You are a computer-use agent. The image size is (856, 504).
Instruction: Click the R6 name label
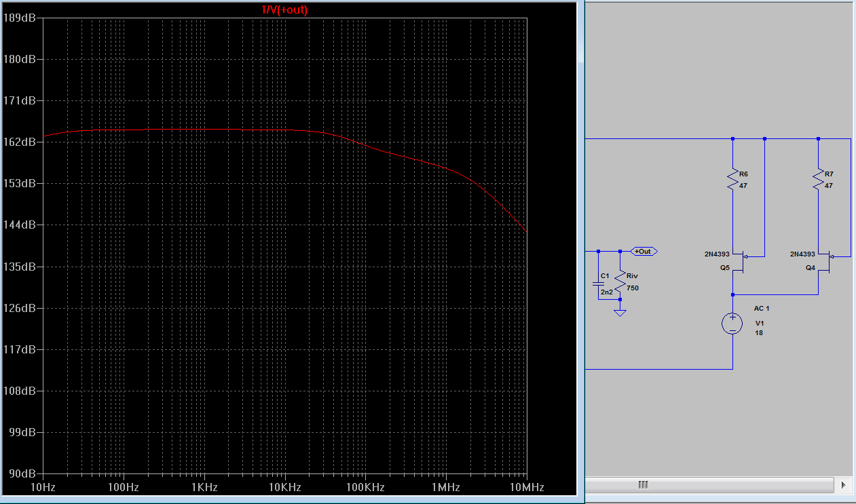tap(743, 174)
